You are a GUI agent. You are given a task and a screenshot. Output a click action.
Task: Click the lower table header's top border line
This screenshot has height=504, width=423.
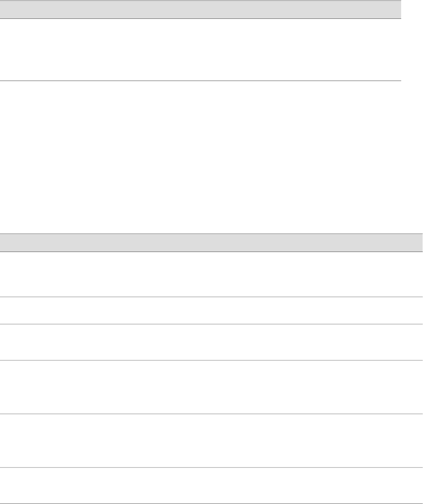[x=211, y=233]
